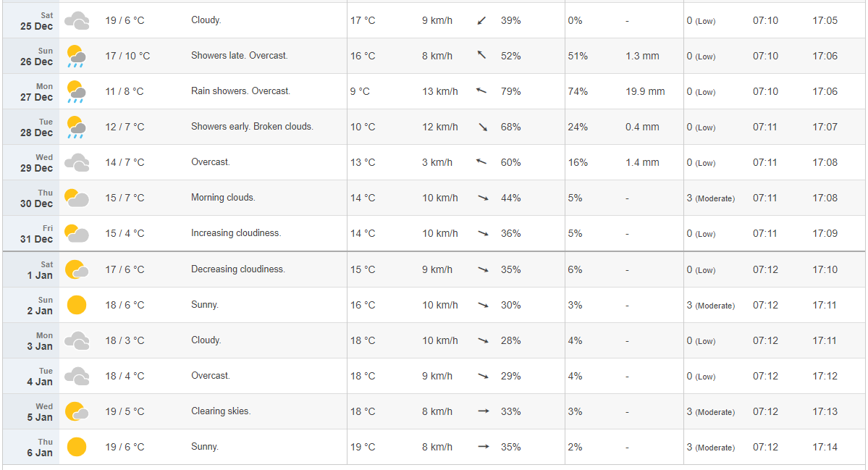Image resolution: width=868 pixels, height=470 pixels.
Task: Click the sunny icon for Sun 2 Jan
Action: [76, 305]
